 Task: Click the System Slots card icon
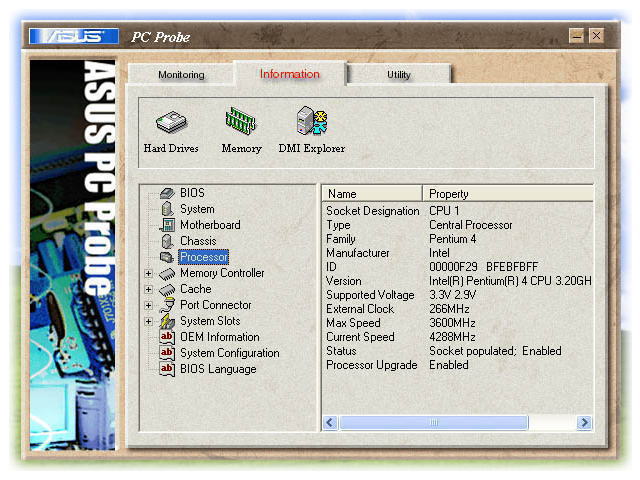coord(167,321)
